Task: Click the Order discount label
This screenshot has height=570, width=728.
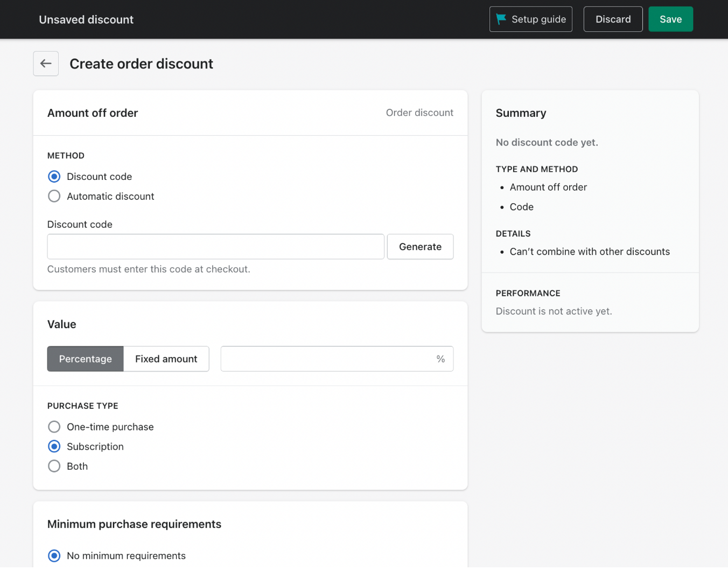Action: pos(419,113)
